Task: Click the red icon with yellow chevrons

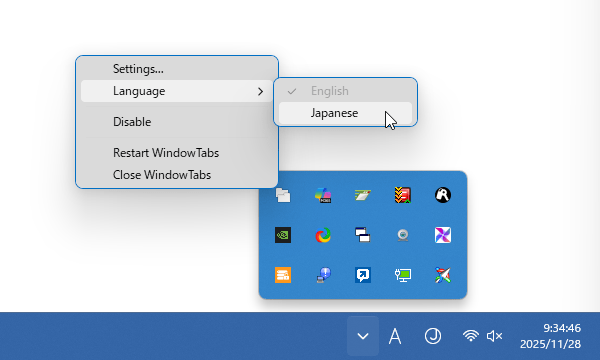Action: [403, 195]
